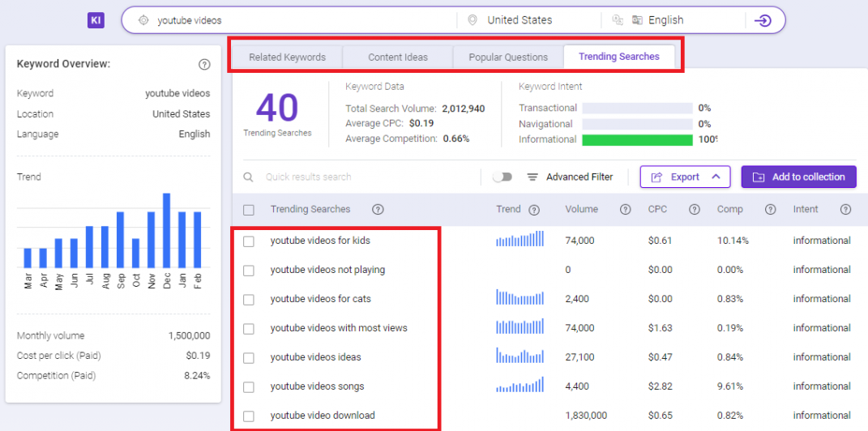Screen dimensions: 868x431
Task: Click the search submit arrow icon
Action: 763,21
